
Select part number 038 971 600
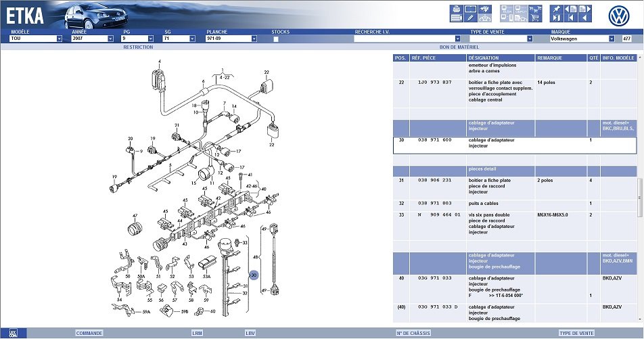tap(434, 140)
